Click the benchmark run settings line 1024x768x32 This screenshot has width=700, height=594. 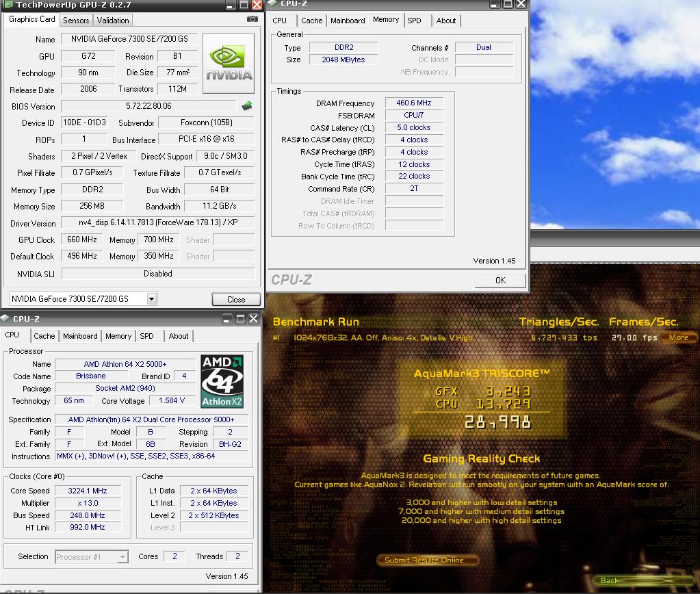click(x=383, y=337)
